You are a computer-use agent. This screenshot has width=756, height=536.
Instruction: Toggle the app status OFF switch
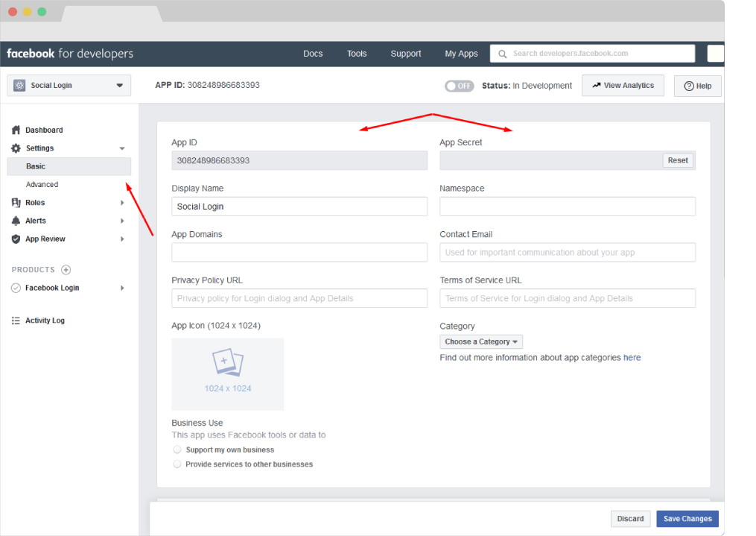coord(459,86)
